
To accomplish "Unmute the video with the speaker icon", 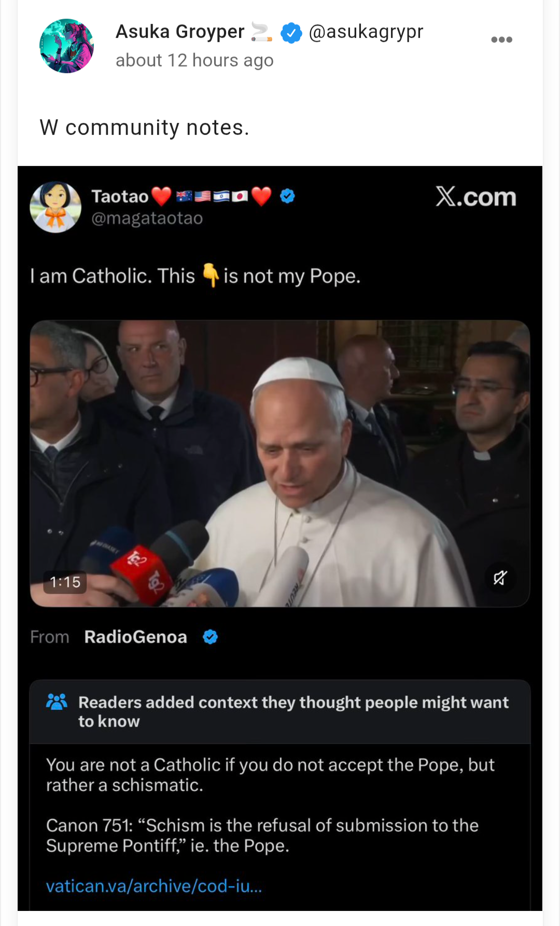I will pyautogui.click(x=500, y=578).
